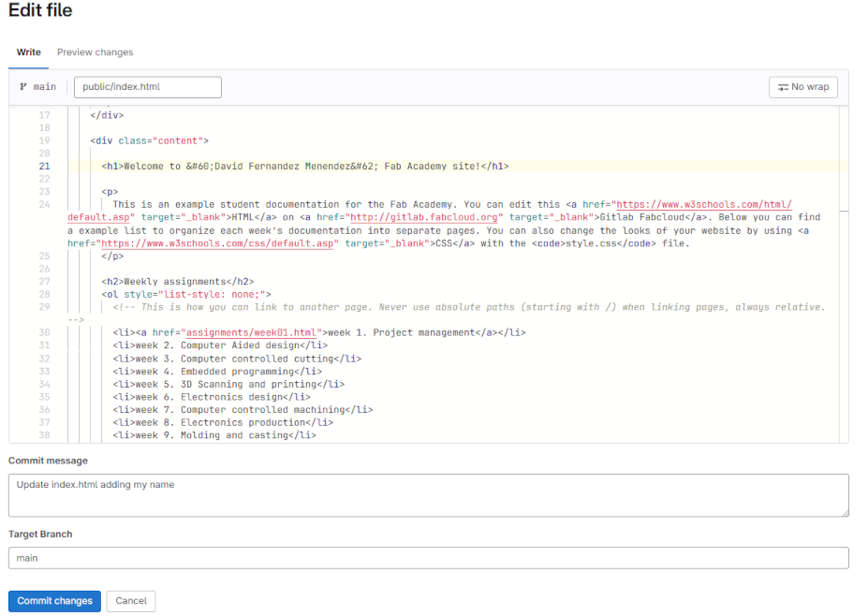Click the 'week 3. Computer controlled cutting' line
This screenshot has width=868, height=616.
click(x=237, y=359)
